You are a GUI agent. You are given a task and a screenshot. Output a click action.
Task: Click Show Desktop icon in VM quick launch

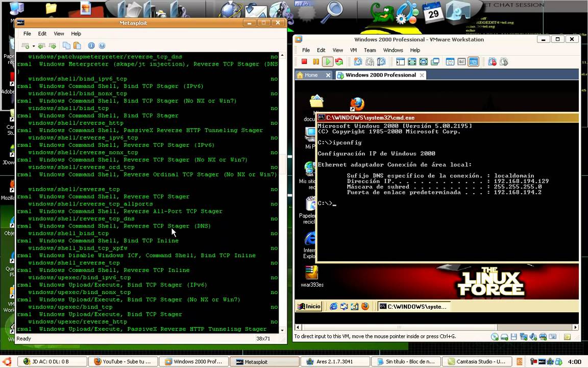(354, 307)
